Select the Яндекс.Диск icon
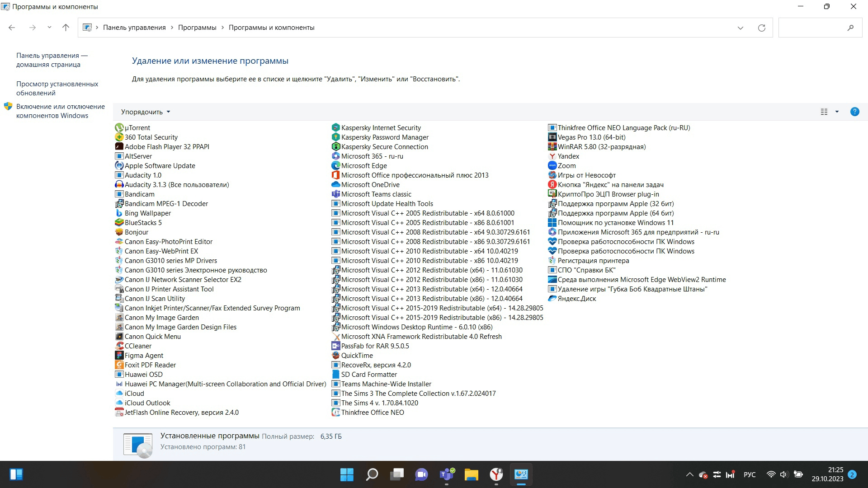This screenshot has width=868, height=488. (552, 299)
